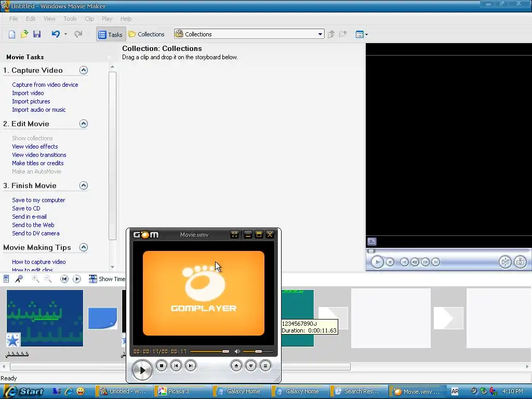
Task: Click Next Frame in preview monitor
Action: pyautogui.click(x=425, y=262)
